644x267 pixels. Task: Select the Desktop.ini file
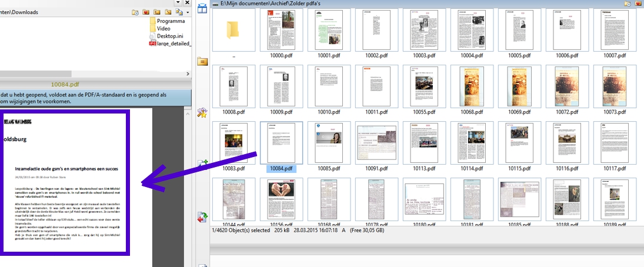tap(166, 36)
